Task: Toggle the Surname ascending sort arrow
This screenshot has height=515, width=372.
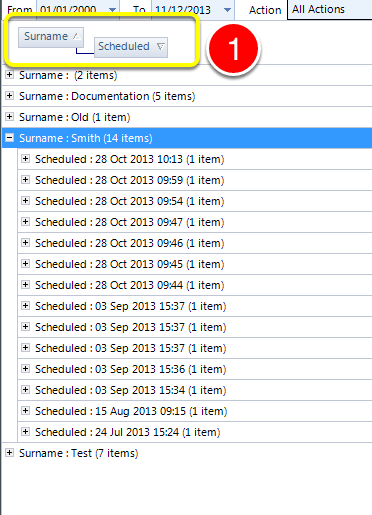Action: 76,36
